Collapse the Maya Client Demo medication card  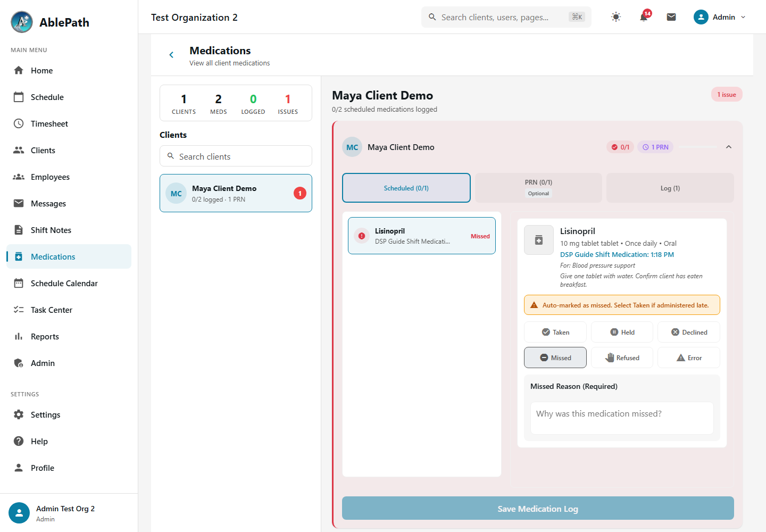(x=729, y=147)
